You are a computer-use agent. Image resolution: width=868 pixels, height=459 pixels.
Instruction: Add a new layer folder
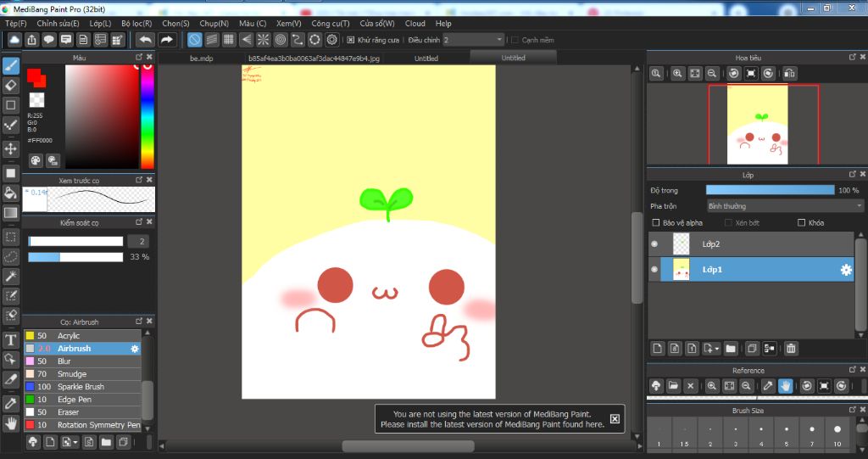click(731, 348)
